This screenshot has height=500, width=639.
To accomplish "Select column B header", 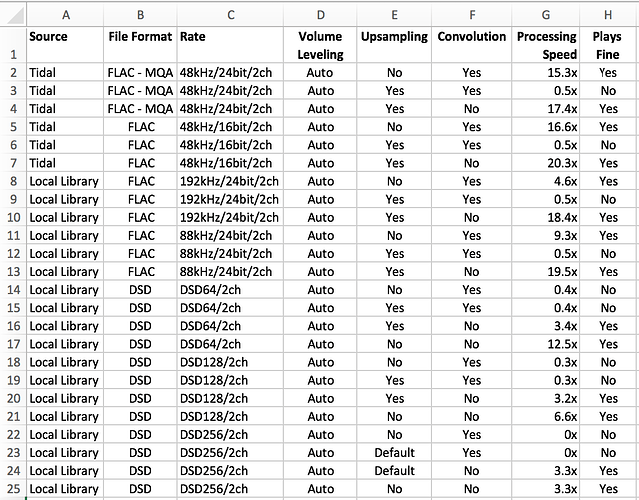I will [x=140, y=15].
